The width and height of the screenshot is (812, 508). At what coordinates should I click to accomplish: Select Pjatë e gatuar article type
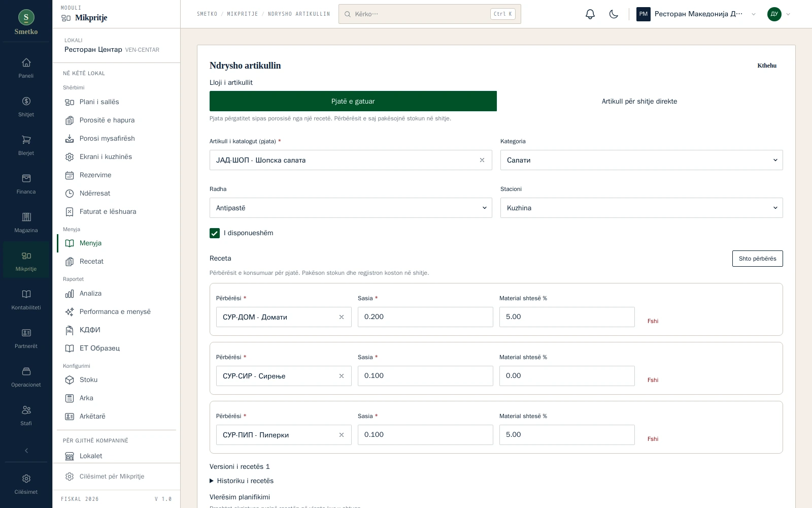coord(353,101)
